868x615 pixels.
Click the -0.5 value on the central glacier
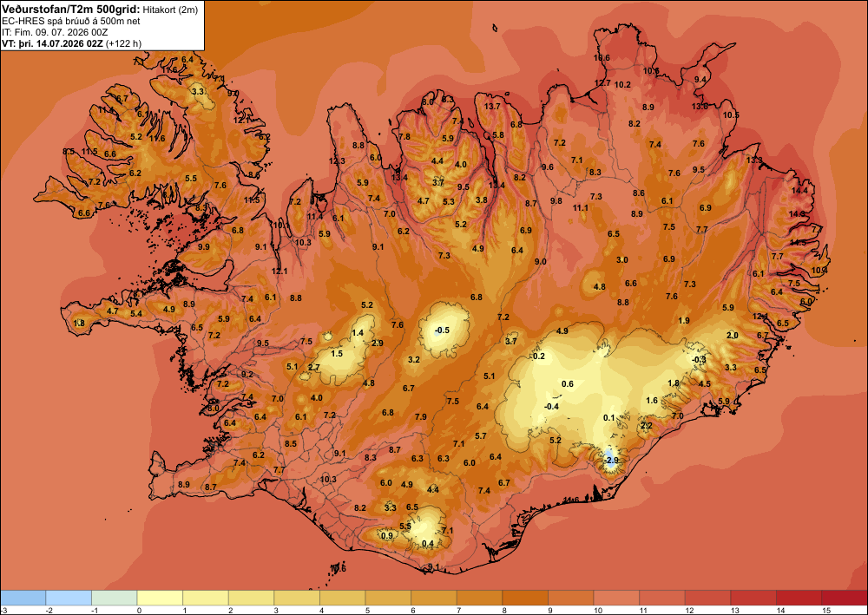(x=443, y=330)
